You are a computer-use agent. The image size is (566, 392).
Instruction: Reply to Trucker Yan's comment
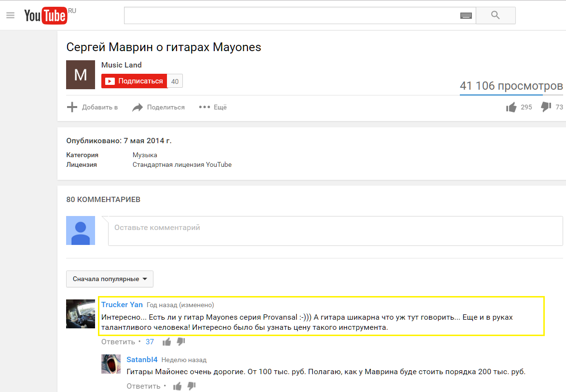[118, 342]
